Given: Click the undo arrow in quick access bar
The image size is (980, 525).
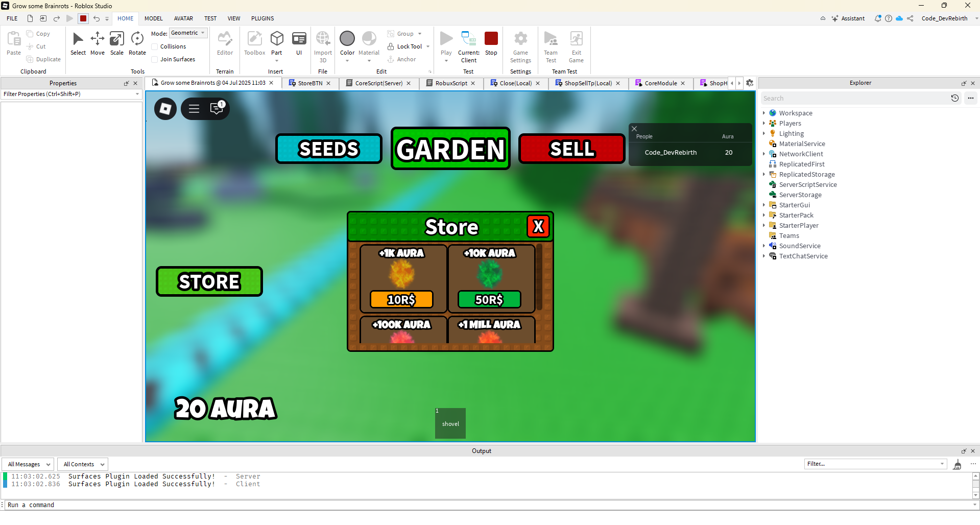Looking at the screenshot, I should tap(96, 18).
